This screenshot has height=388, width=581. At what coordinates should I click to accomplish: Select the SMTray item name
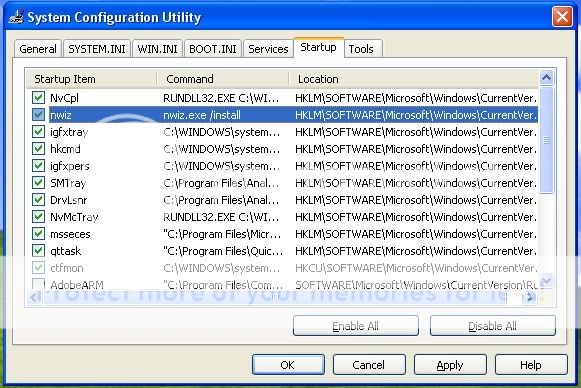coord(68,183)
